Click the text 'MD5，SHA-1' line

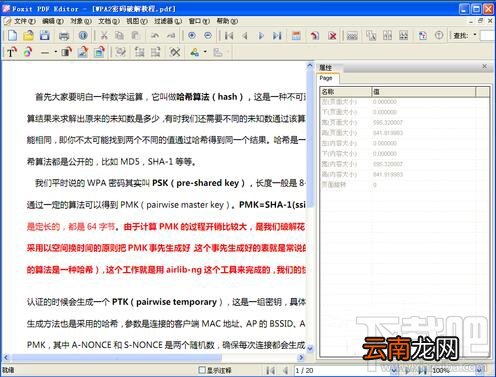(x=146, y=162)
